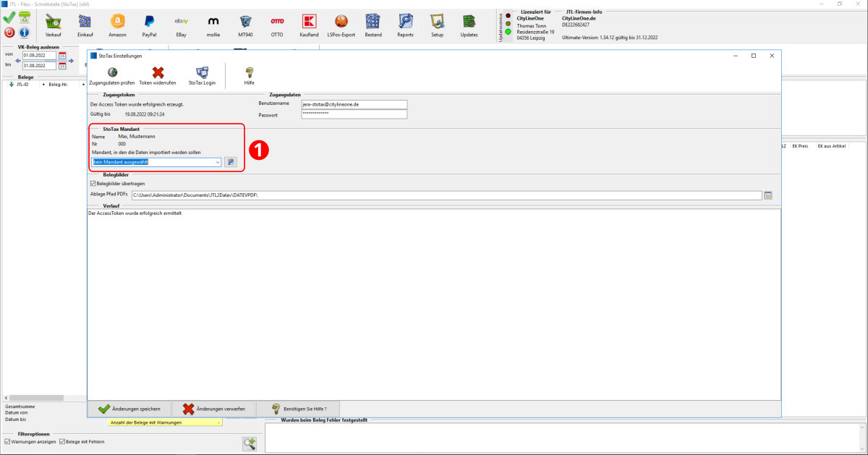This screenshot has width=868, height=455.
Task: Discard changes with Änderungen verwerfen
Action: [x=214, y=409]
